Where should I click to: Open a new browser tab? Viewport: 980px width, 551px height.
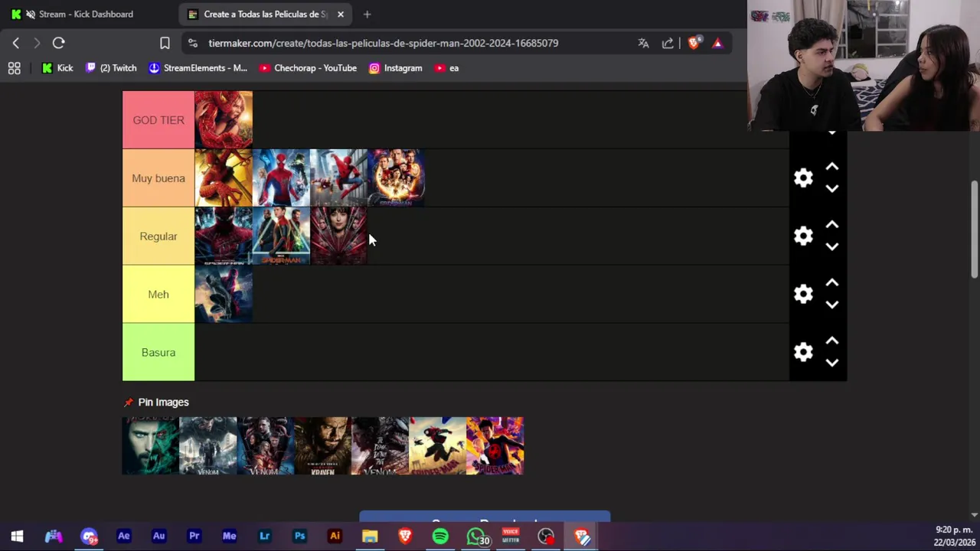(x=367, y=14)
